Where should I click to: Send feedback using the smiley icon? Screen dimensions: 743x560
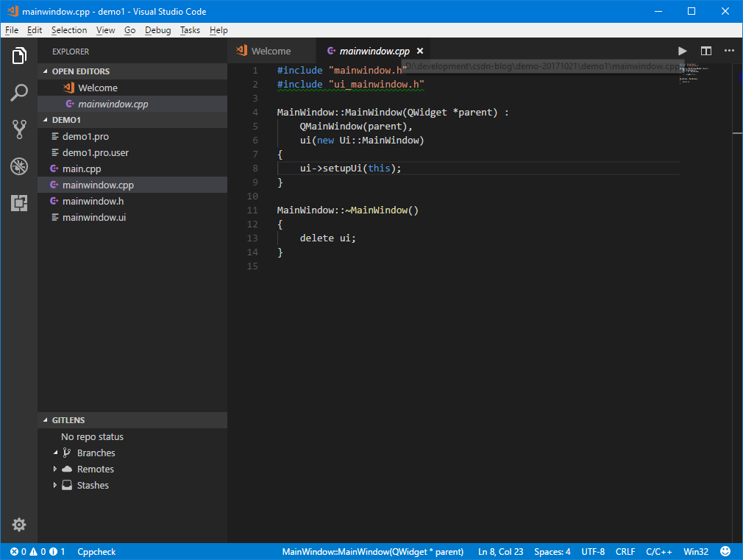click(x=725, y=551)
